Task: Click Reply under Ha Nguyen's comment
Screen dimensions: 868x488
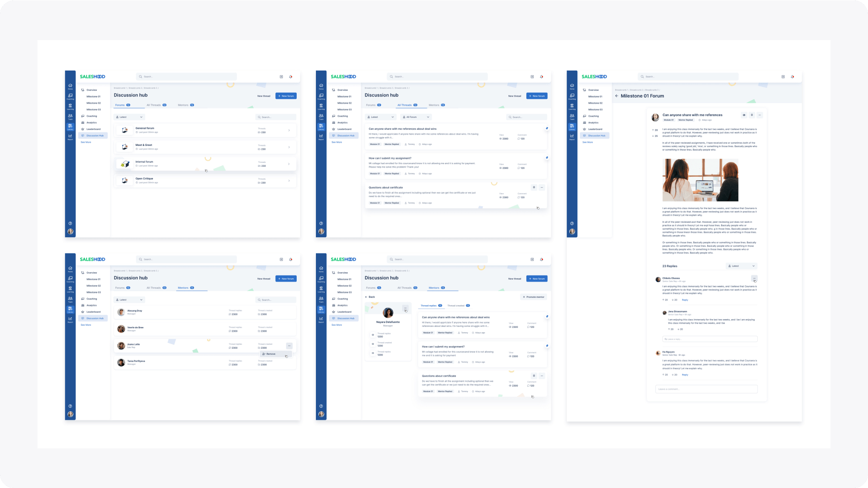Action: click(x=685, y=375)
